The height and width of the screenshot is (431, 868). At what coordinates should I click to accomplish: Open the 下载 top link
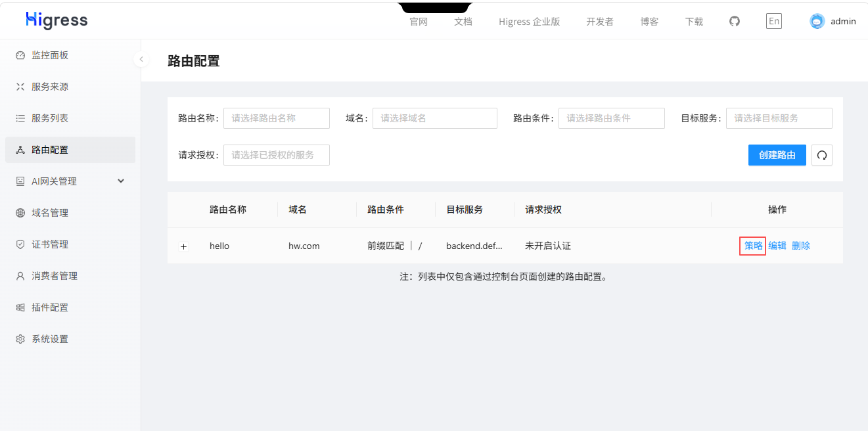(694, 22)
